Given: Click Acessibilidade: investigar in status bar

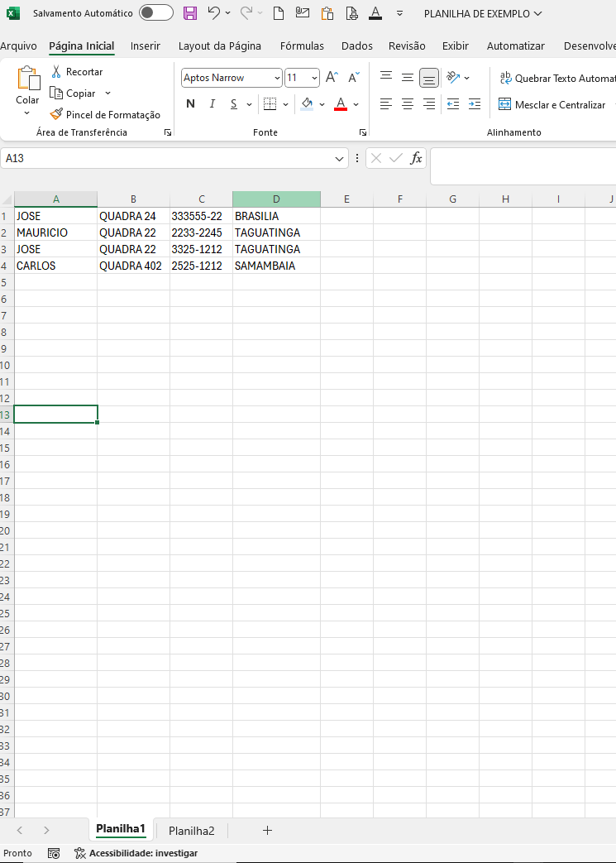Looking at the screenshot, I should 136,854.
